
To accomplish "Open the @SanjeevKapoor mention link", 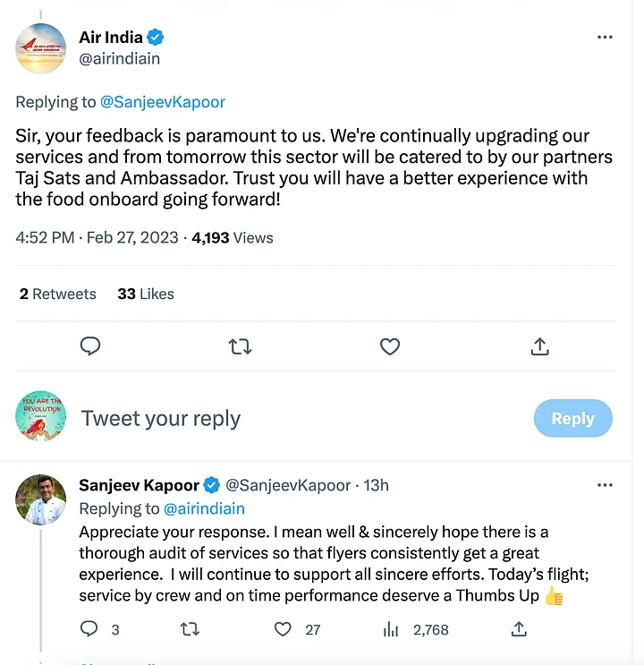I will (x=163, y=102).
